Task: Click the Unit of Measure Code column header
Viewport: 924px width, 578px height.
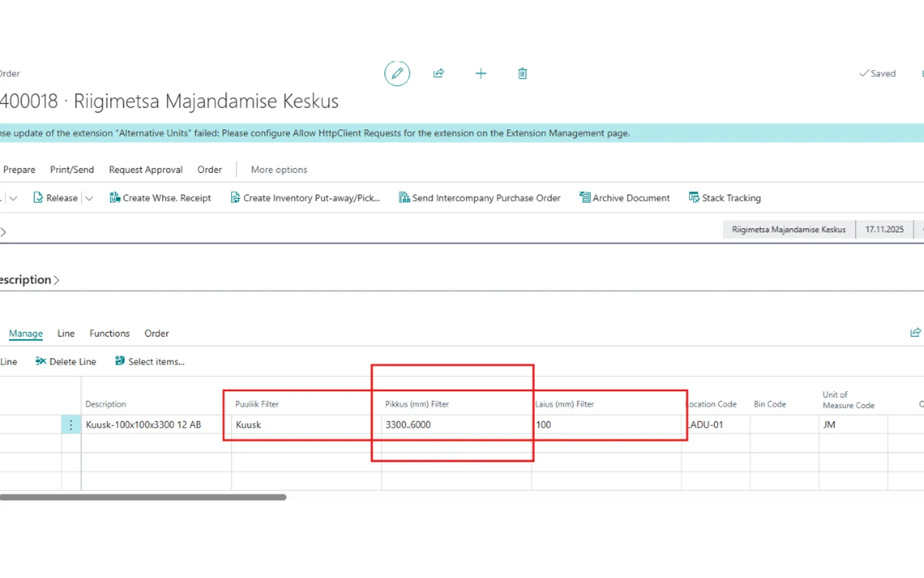Action: 848,400
